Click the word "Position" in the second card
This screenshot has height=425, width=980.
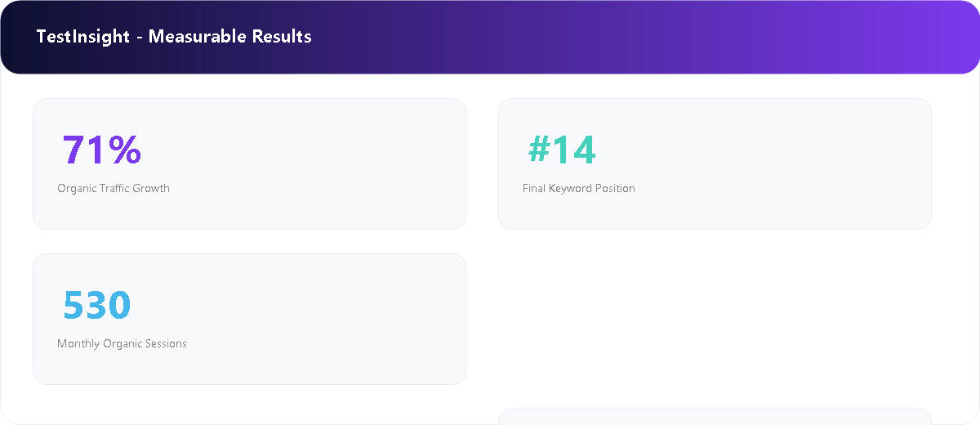click(616, 188)
